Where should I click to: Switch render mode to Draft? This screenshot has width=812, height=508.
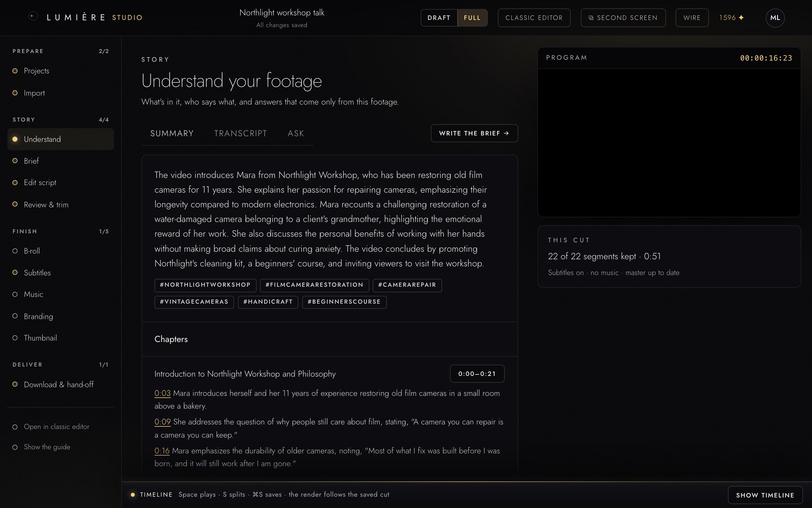pyautogui.click(x=439, y=18)
